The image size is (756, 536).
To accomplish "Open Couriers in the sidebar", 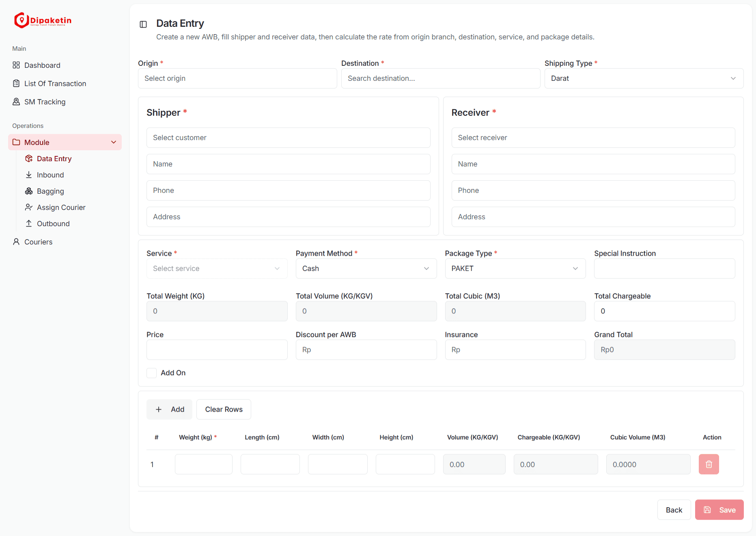I will [65, 242].
